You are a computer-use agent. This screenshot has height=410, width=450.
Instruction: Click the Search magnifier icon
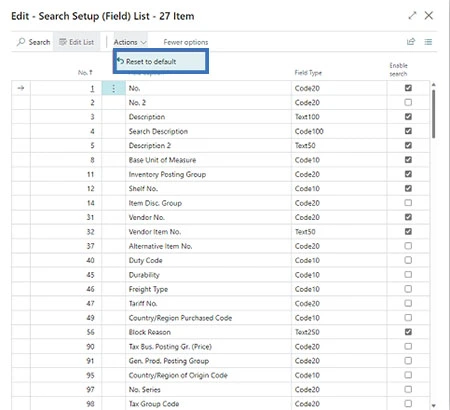pyautogui.click(x=21, y=42)
